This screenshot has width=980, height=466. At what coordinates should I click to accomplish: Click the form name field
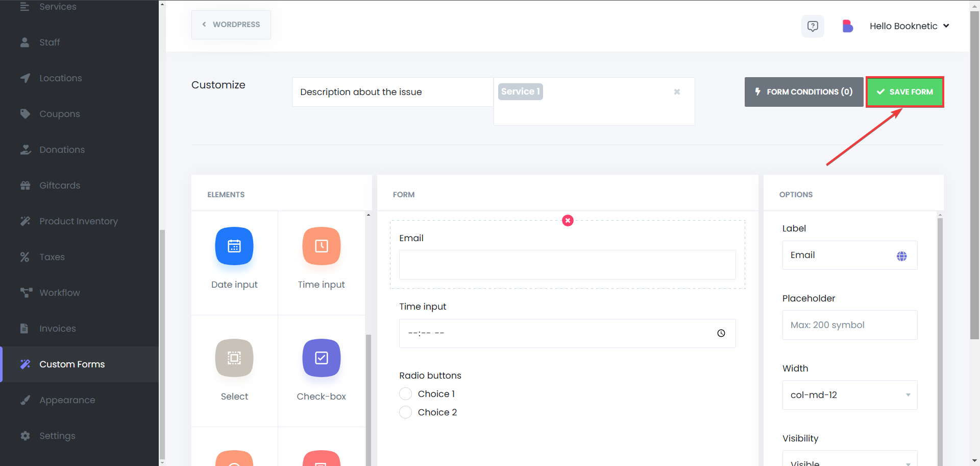tap(393, 92)
